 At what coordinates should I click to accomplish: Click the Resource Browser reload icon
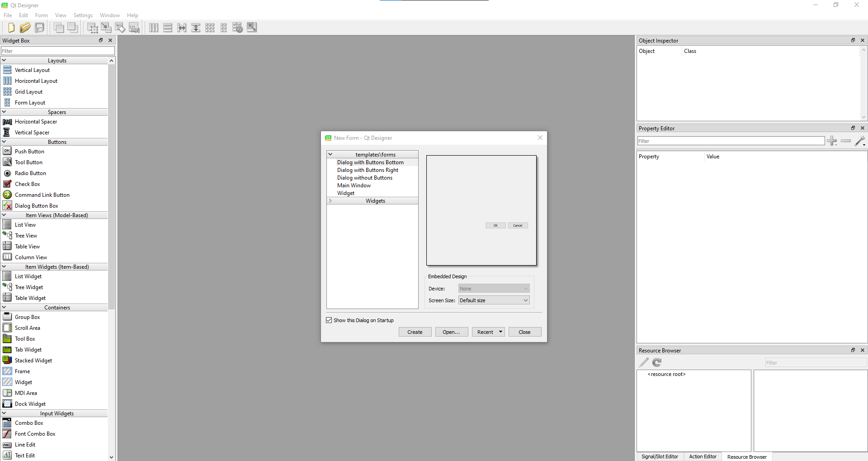tap(657, 362)
